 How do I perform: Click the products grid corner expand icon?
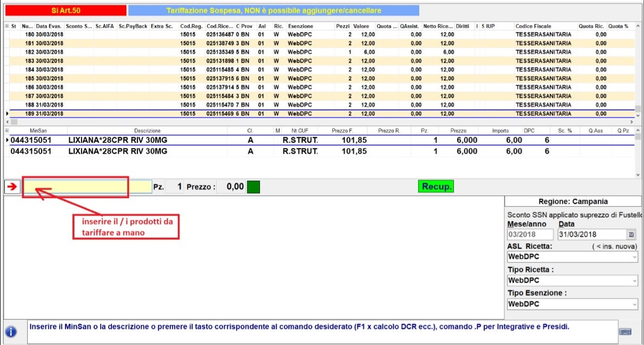[x=7, y=130]
